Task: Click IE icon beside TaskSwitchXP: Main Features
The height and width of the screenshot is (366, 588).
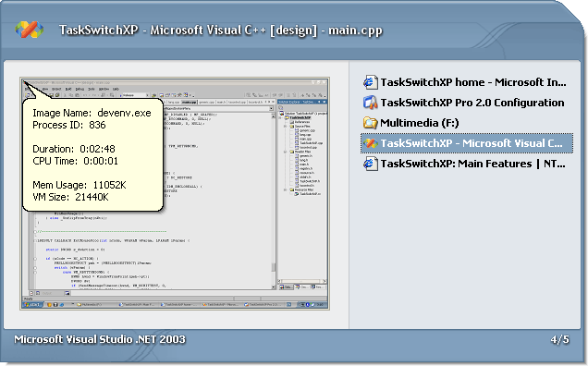Action: [x=371, y=164]
